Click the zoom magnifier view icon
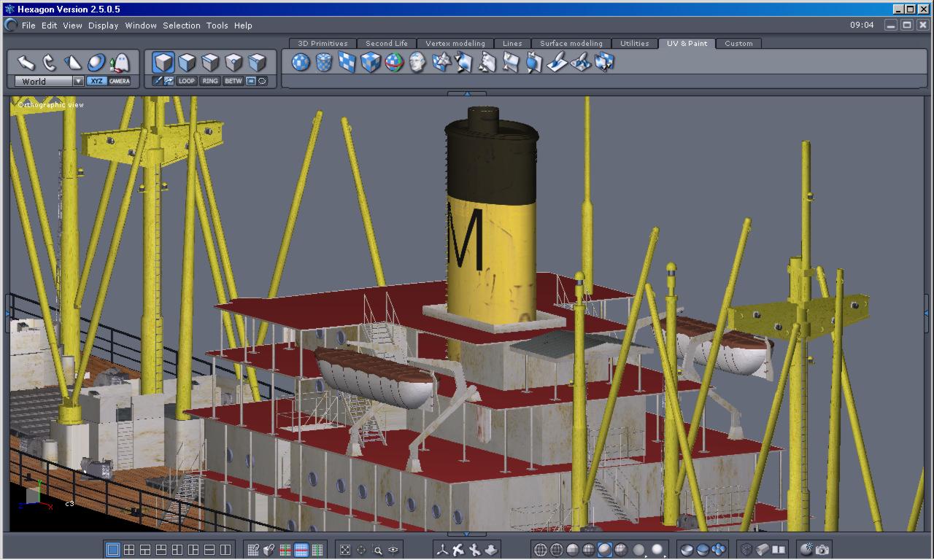 pyautogui.click(x=377, y=550)
